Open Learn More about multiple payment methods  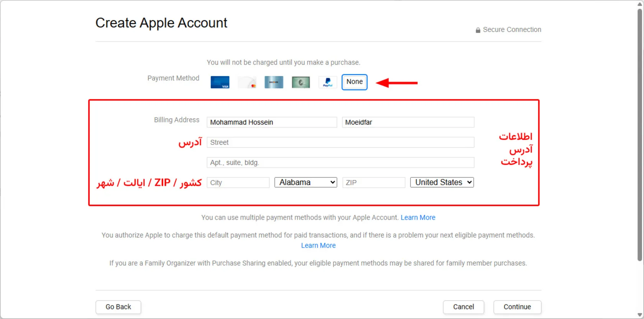click(x=418, y=218)
